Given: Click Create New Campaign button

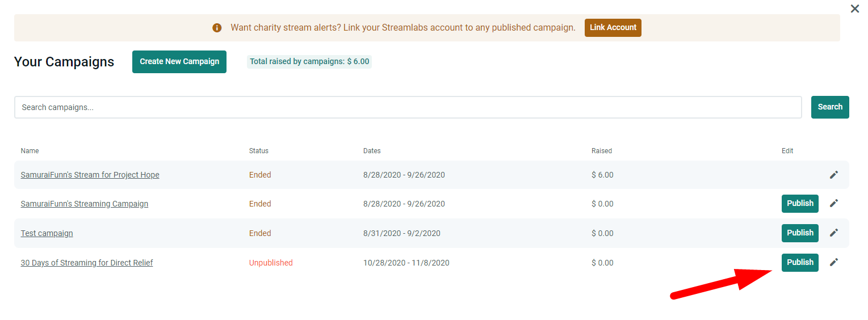Looking at the screenshot, I should 179,62.
